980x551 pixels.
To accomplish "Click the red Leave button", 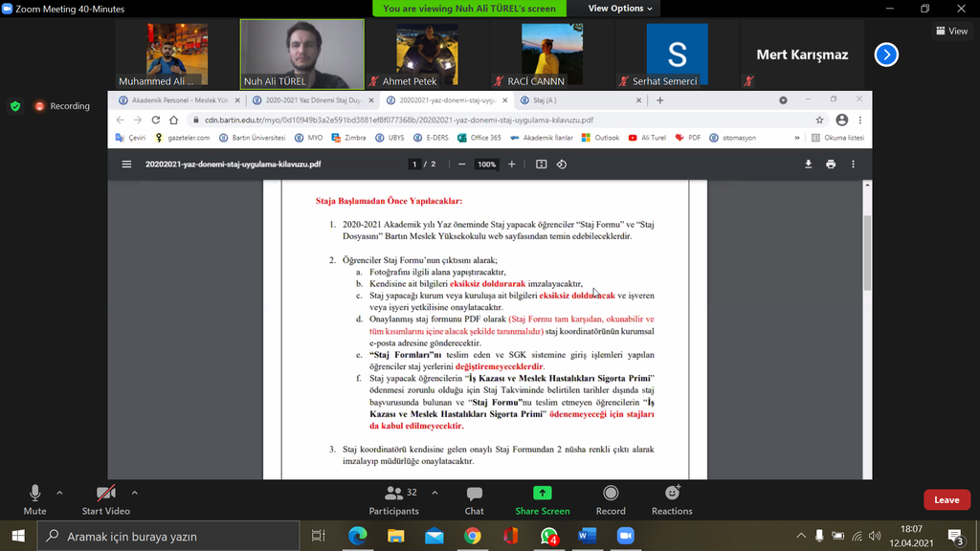I will point(947,499).
